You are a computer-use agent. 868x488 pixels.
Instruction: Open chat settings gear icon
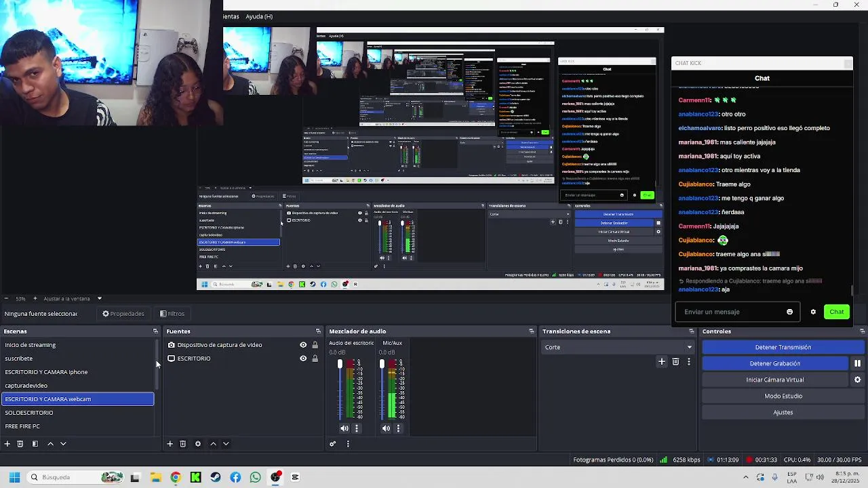coord(813,312)
